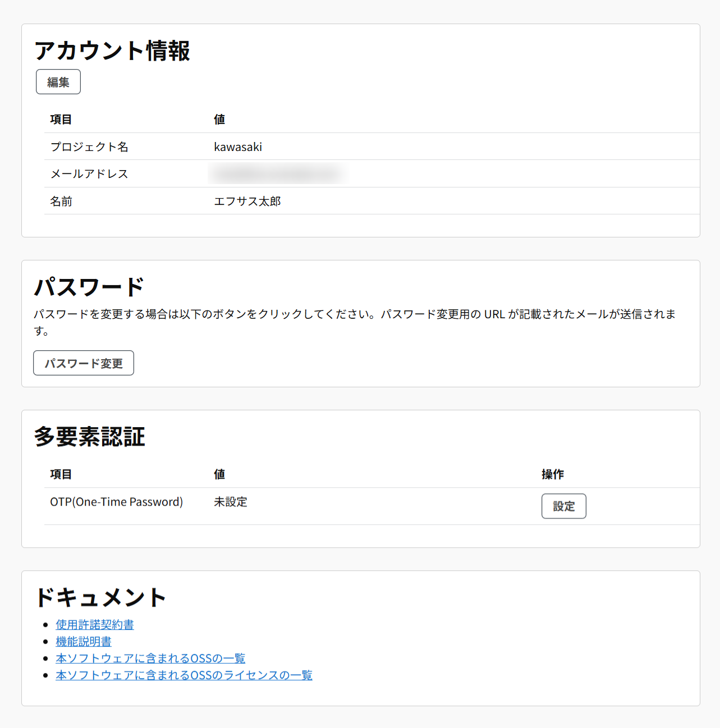Screen dimensions: 720x728
Task: Select the OTP(One-Time Password) row label
Action: click(x=116, y=501)
